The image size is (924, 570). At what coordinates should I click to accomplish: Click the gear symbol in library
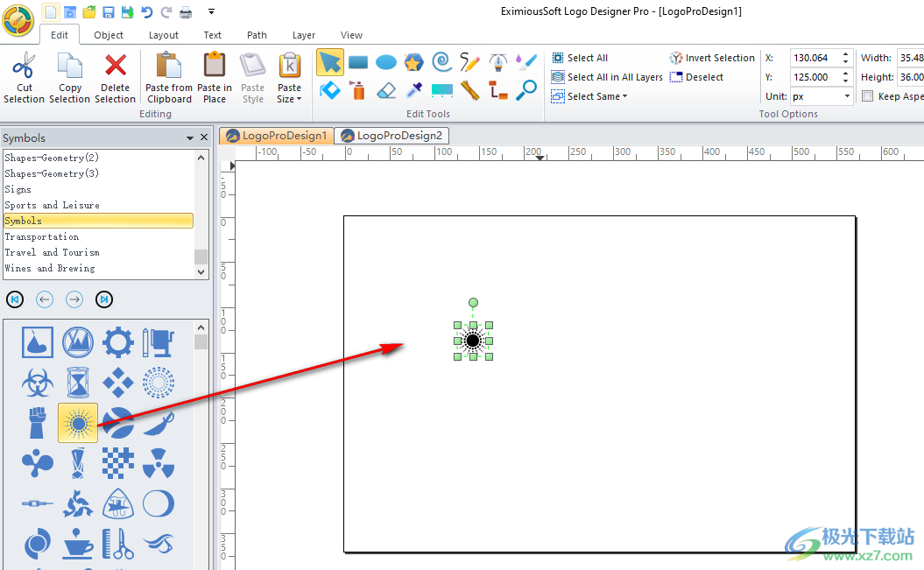[x=118, y=342]
